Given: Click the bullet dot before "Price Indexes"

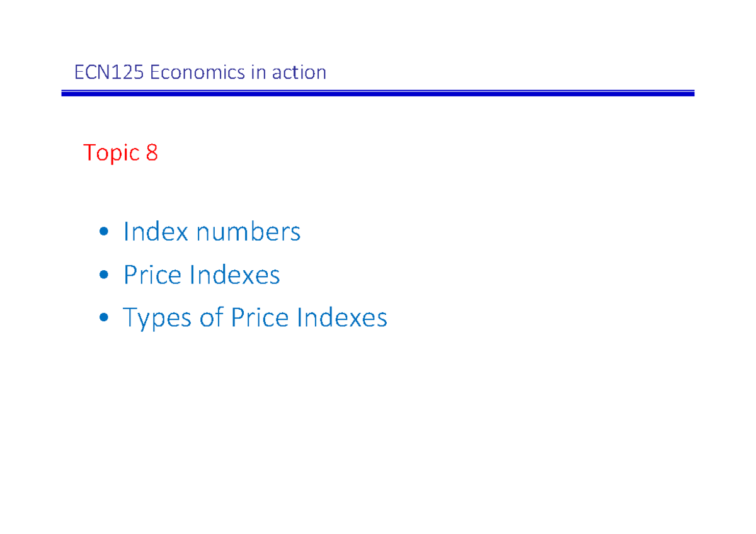Looking at the screenshot, I should tap(105, 276).
